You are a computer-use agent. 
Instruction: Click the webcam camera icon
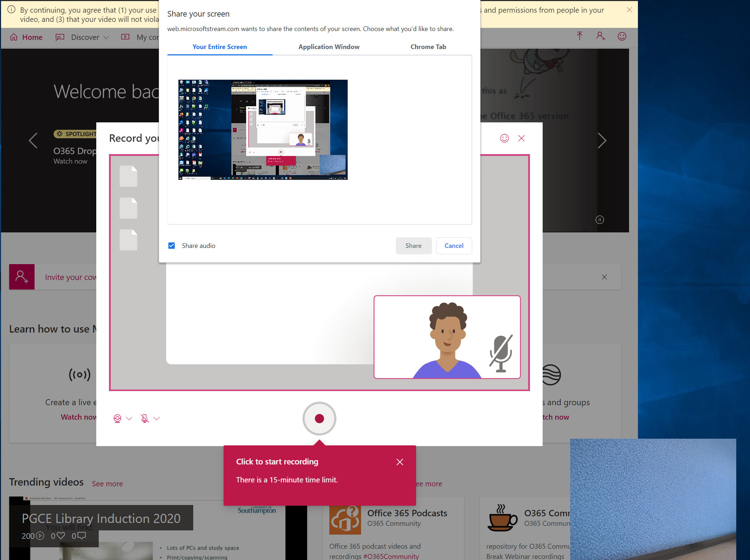click(117, 419)
